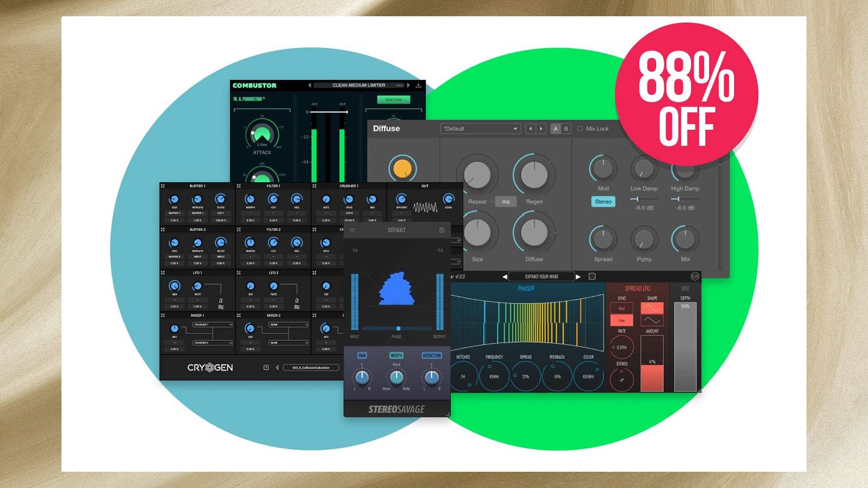Image resolution: width=868 pixels, height=488 pixels.
Task: Click the phaser randomize dice icon
Action: (592, 277)
